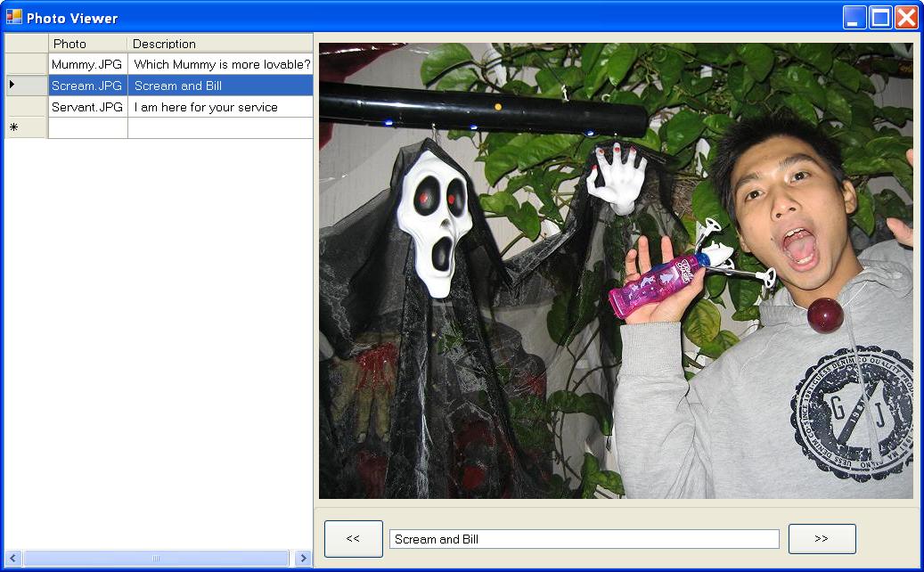
Task: Click the grid's scroll left arrow
Action: point(13,559)
